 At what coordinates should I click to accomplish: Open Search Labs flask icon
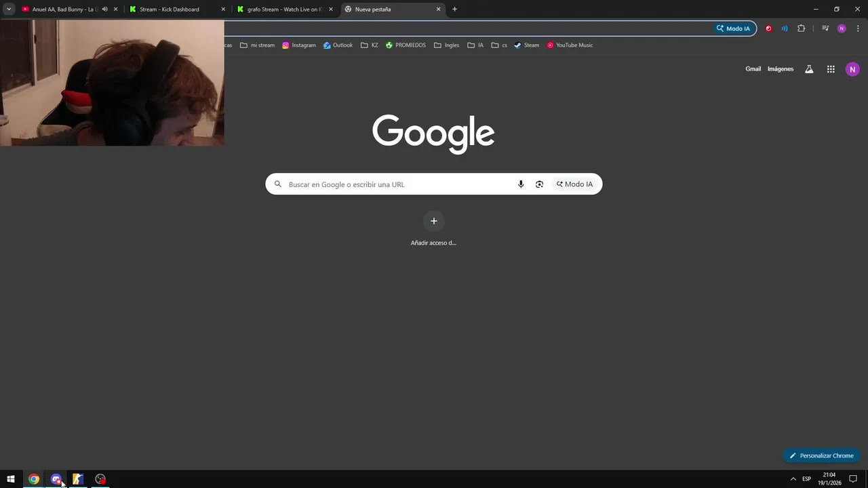(809, 69)
